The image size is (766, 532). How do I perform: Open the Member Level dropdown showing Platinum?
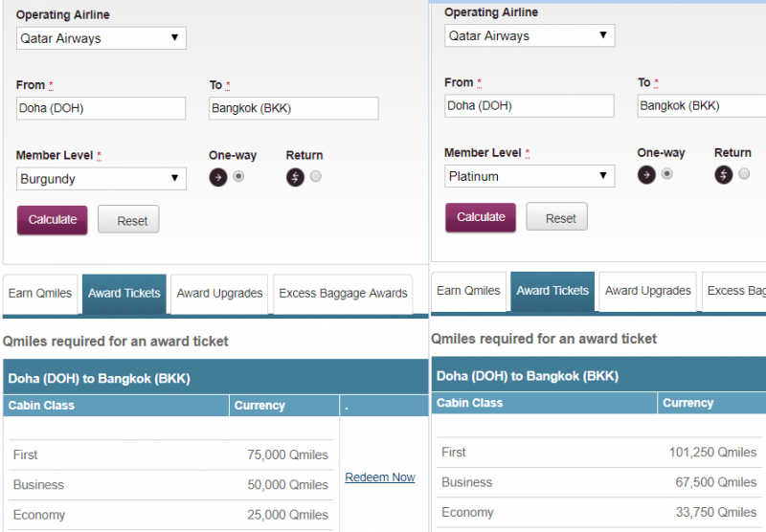pyautogui.click(x=529, y=176)
